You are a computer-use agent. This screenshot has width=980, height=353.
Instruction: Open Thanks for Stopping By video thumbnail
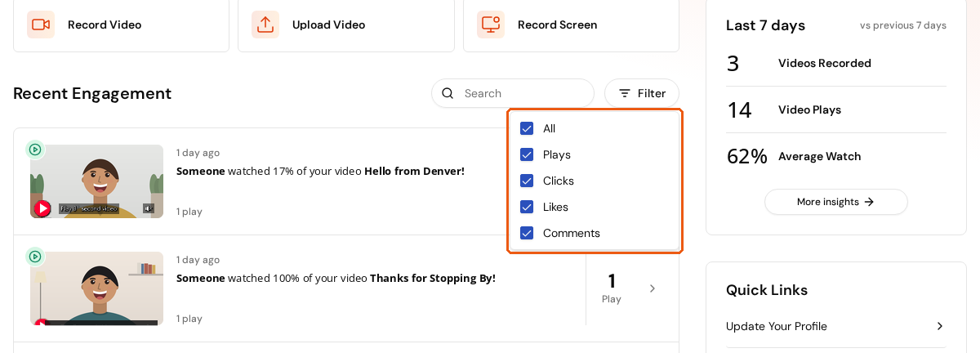pos(96,288)
